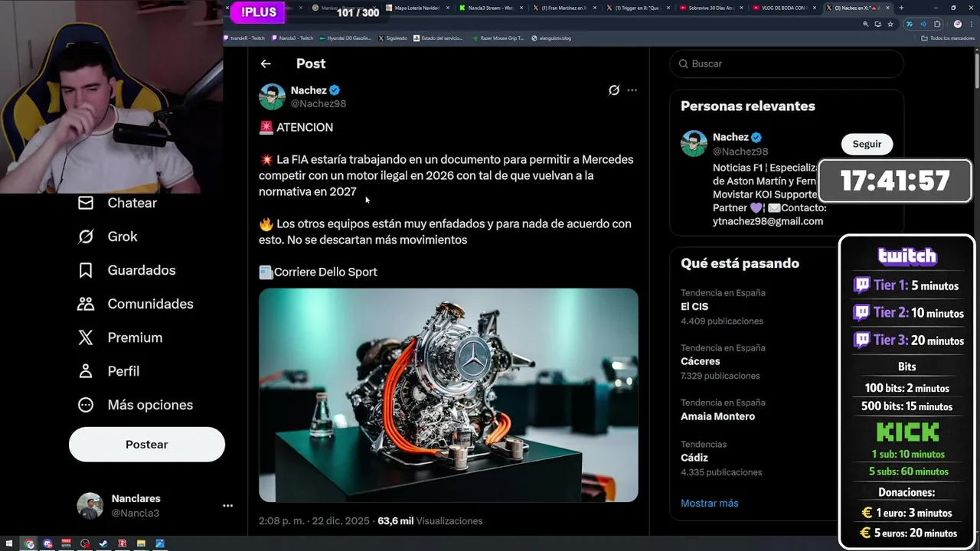Go back with the Post arrow

(265, 64)
